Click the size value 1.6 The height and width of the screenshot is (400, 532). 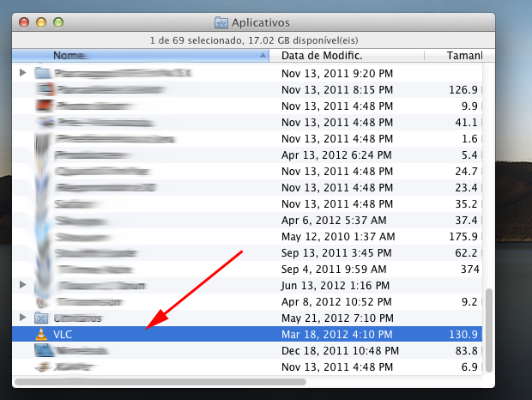469,139
